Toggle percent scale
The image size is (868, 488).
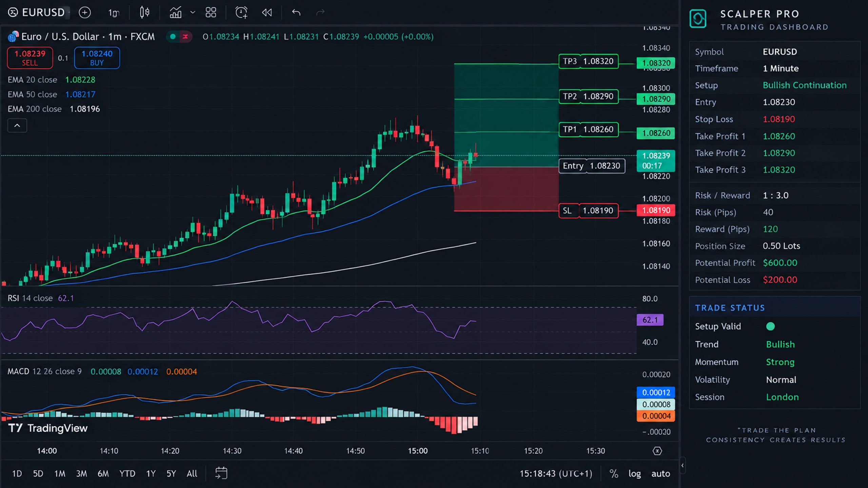(x=614, y=473)
